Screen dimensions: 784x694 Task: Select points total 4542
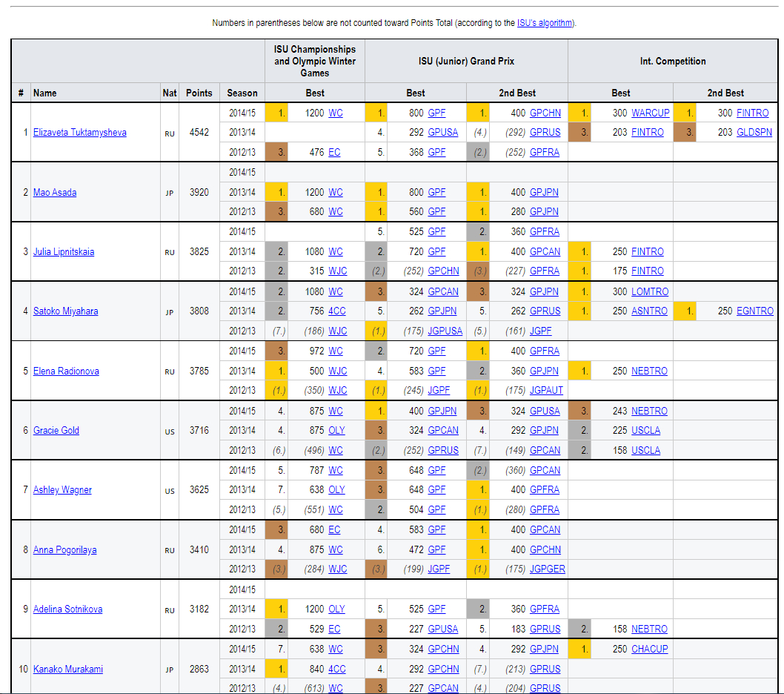199,133
